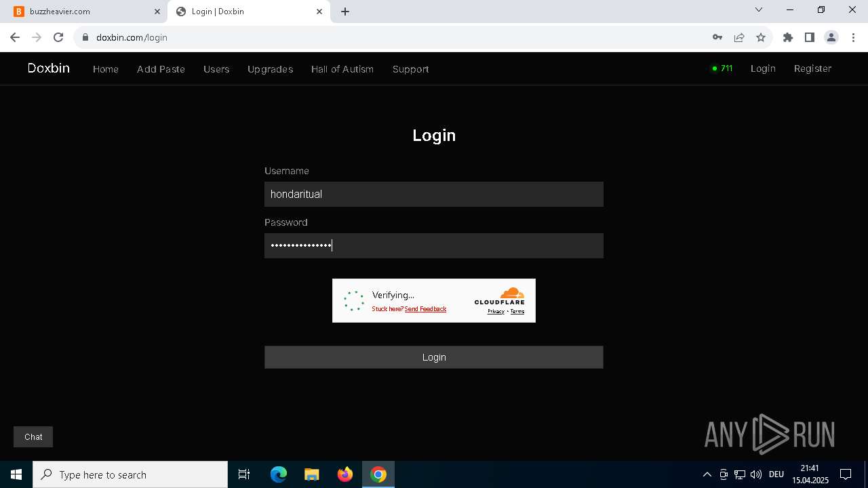Screen dimensions: 868x488
Task: Go to the Users page
Action: tap(216, 69)
